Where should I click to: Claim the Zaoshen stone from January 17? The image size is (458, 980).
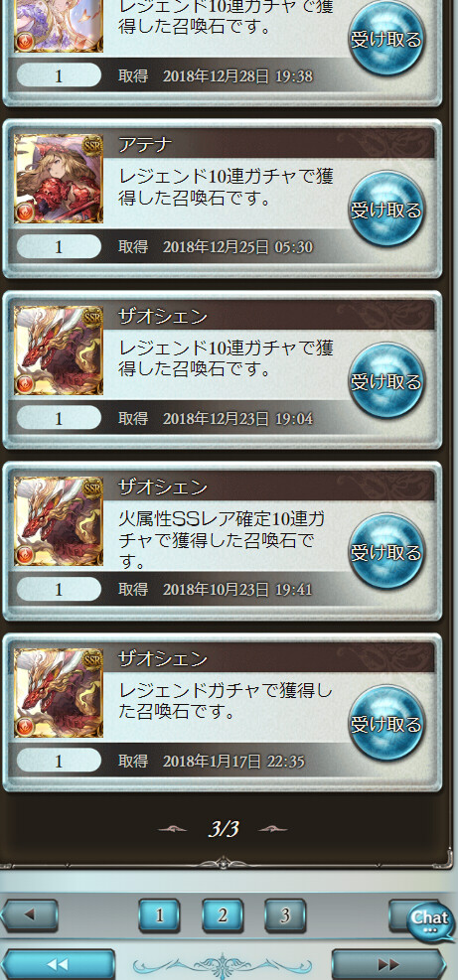click(386, 724)
